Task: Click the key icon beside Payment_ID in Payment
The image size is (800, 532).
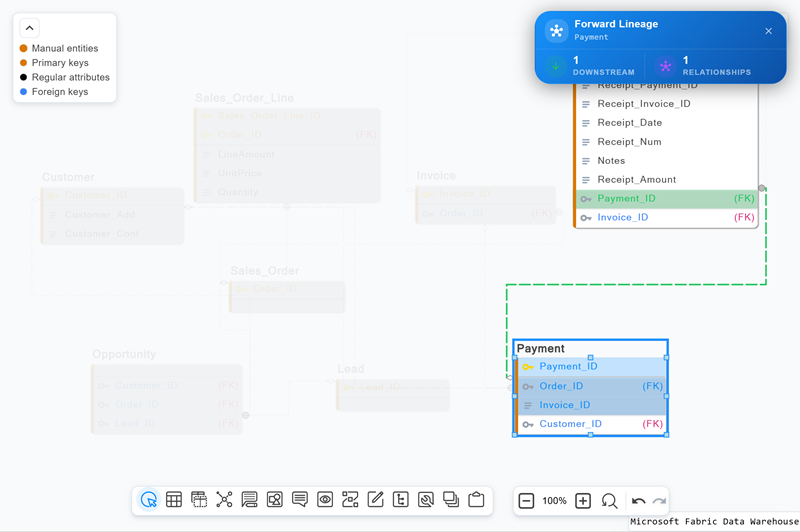Action: 528,367
